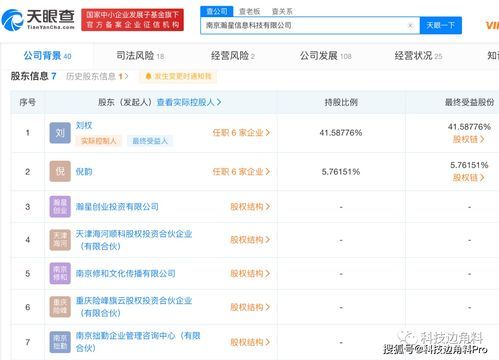Screen dimensions: 499x360
Task: Open the 司法风险 tab
Action: [140, 56]
